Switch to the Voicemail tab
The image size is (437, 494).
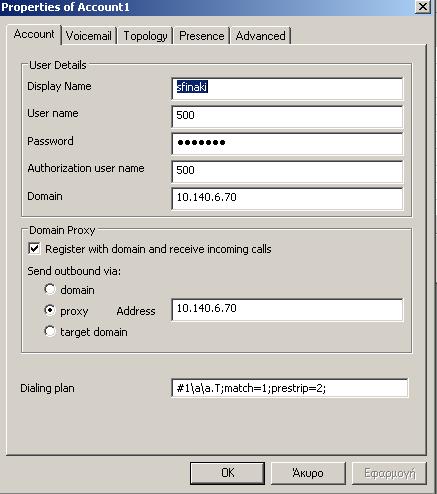[x=89, y=36]
